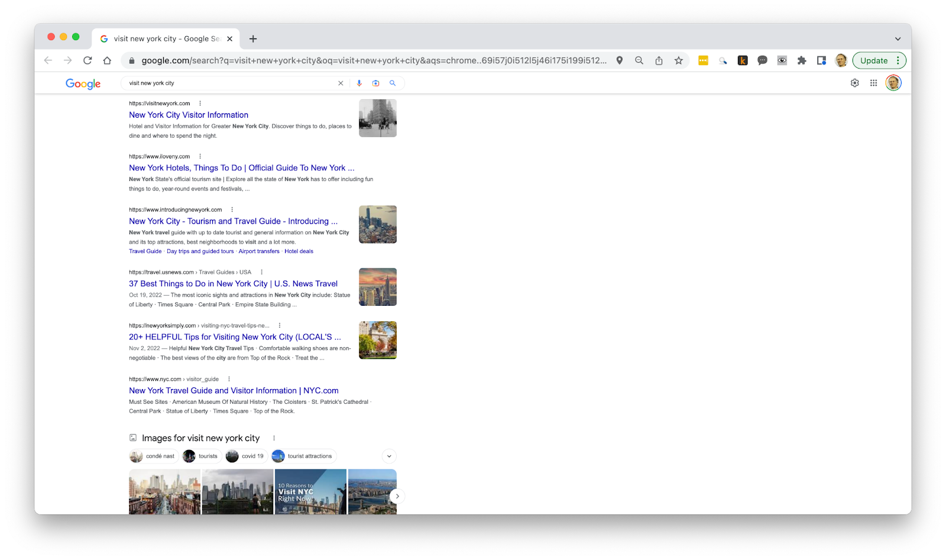Share this page via the share icon
This screenshot has height=560, width=946.
(x=659, y=60)
